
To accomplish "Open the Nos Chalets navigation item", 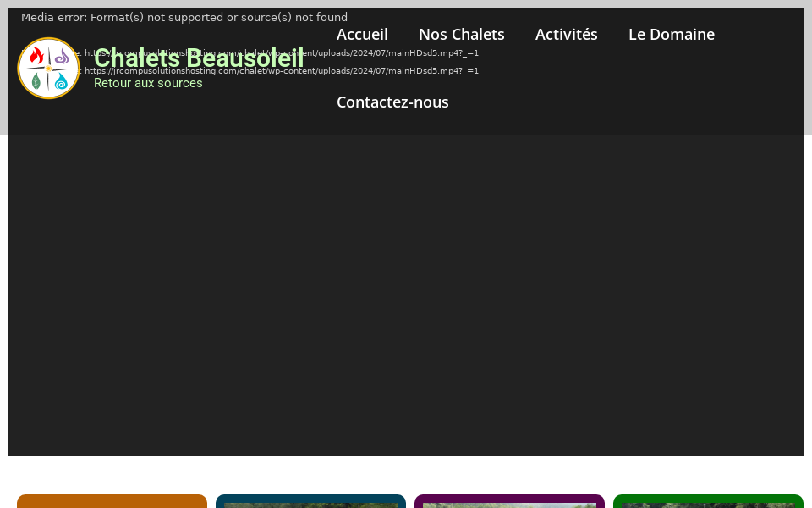I will coord(461,34).
